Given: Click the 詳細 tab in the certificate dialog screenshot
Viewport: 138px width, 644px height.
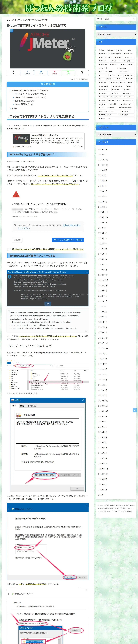Looking at the screenshot, I should [x=22, y=406].
